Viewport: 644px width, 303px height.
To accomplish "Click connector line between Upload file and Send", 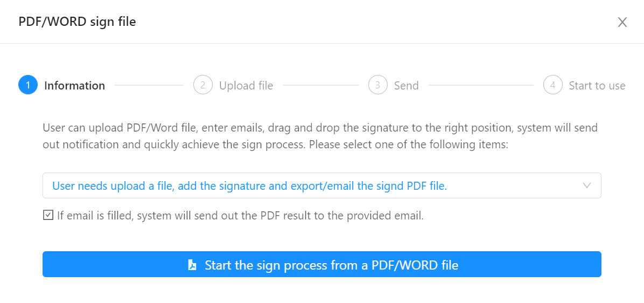I will click(x=321, y=86).
